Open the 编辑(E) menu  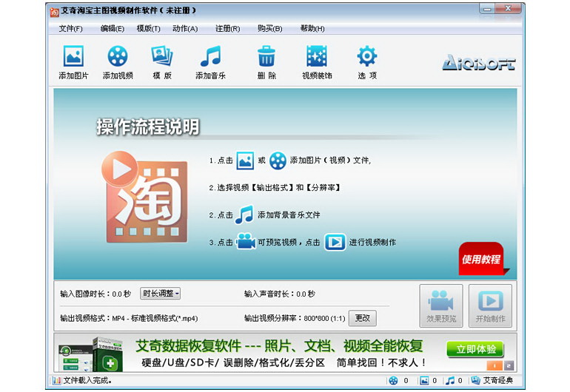click(113, 28)
